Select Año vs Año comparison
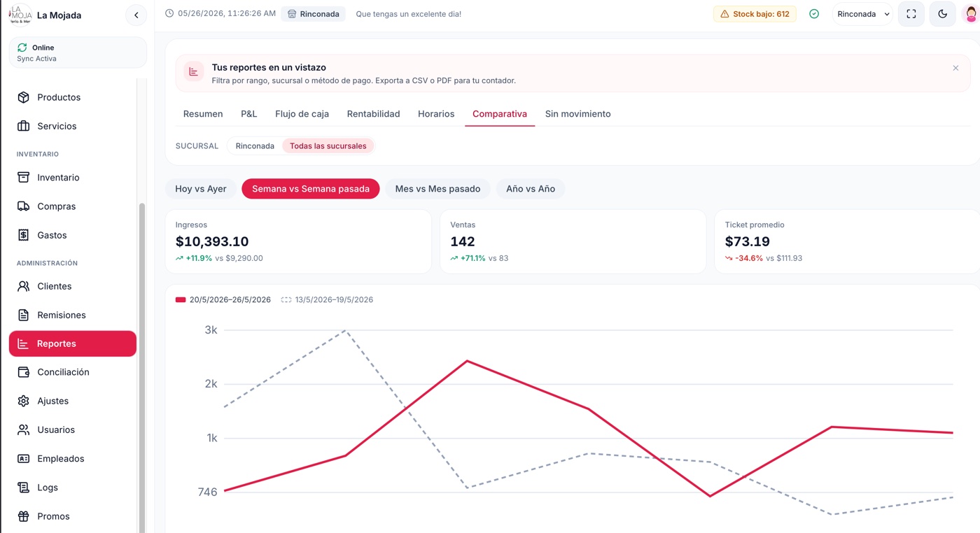Image resolution: width=980 pixels, height=533 pixels. click(x=531, y=189)
